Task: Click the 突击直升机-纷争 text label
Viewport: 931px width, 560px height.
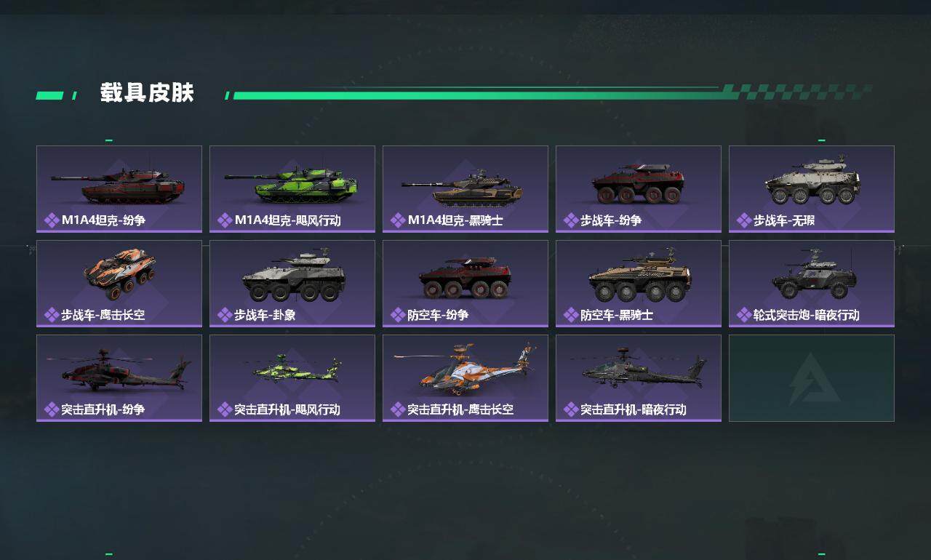Action: pyautogui.click(x=103, y=409)
